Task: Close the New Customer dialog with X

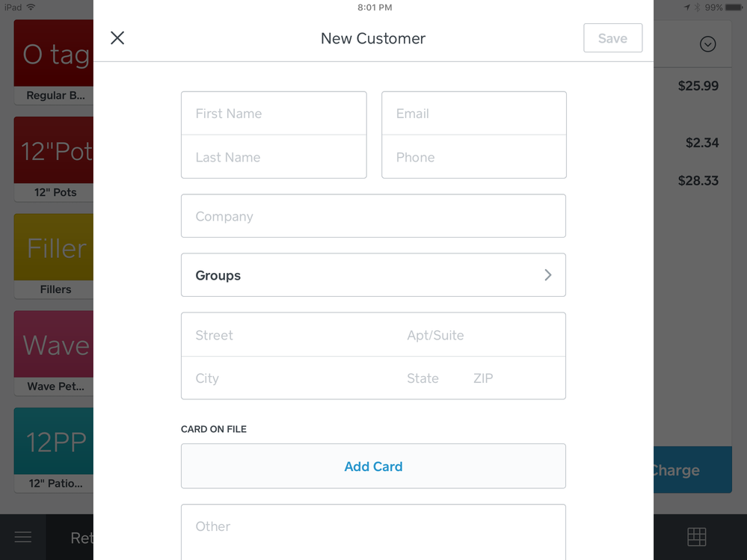Action: click(x=117, y=38)
